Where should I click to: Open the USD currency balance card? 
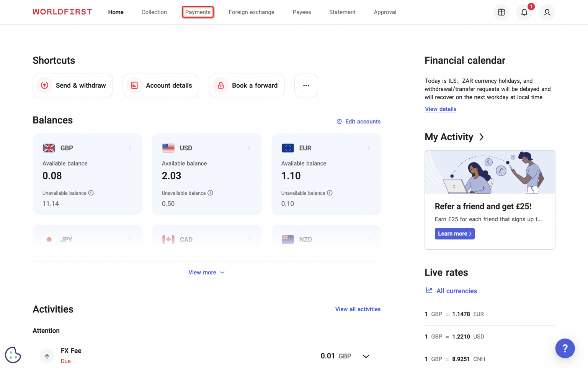(207, 174)
